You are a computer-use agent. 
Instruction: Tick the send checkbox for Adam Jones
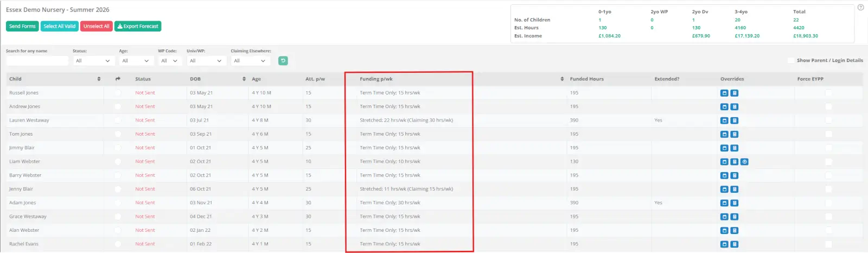118,203
